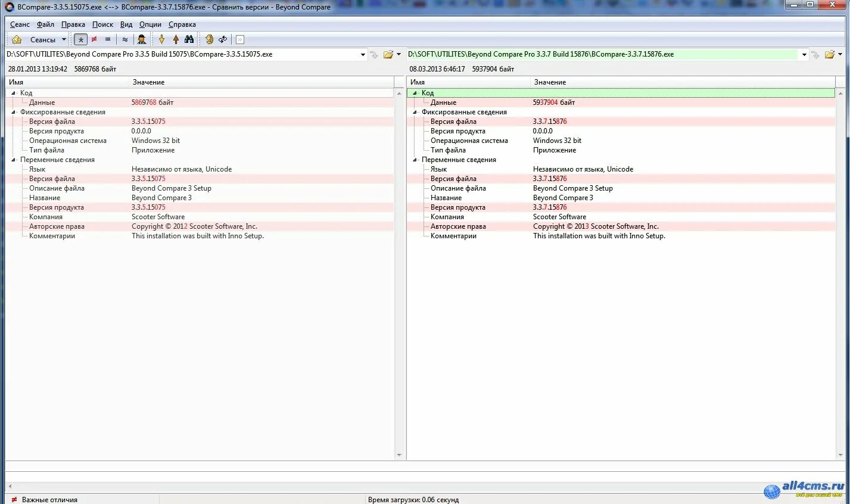The width and height of the screenshot is (850, 504).
Task: Toggle Show Differences (≠) filter
Action: (94, 40)
